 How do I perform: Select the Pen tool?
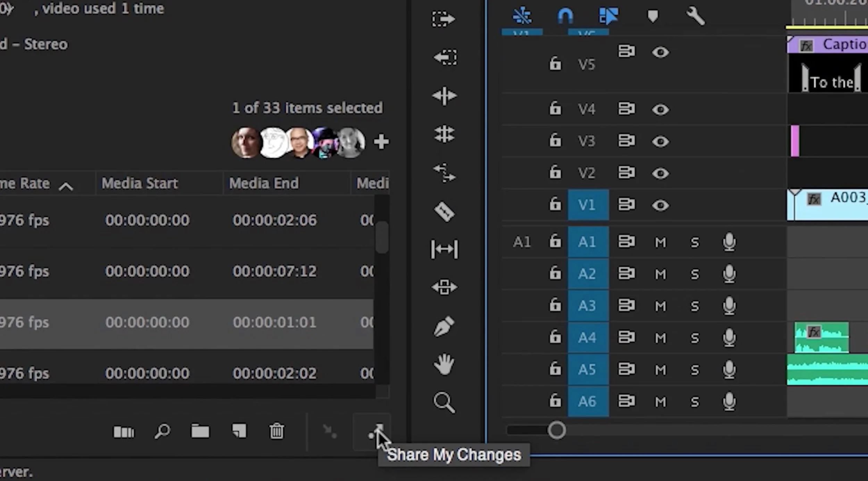444,326
